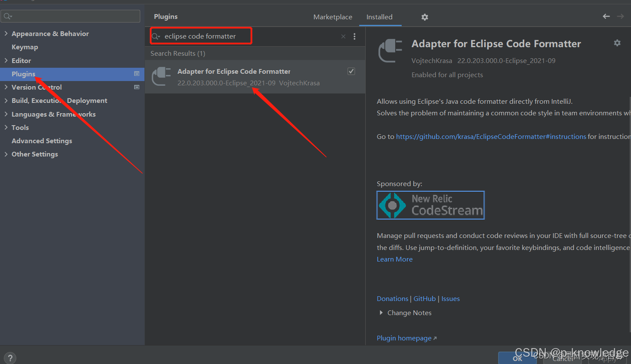The image size is (631, 364).
Task: Click the Search Results (1) header
Action: pyautogui.click(x=178, y=53)
